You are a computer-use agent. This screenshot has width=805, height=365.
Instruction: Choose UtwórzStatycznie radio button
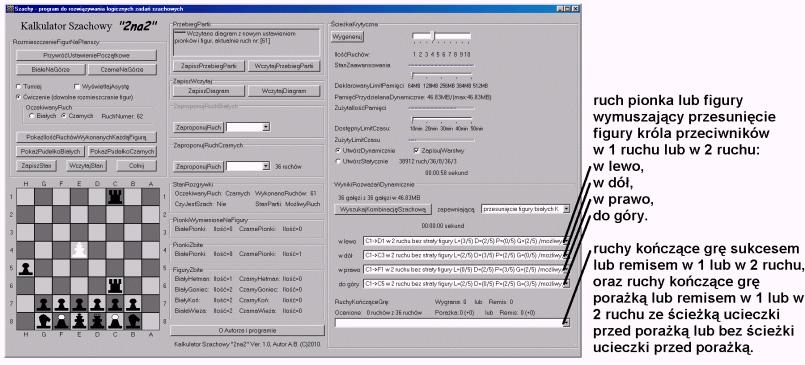pyautogui.click(x=338, y=161)
